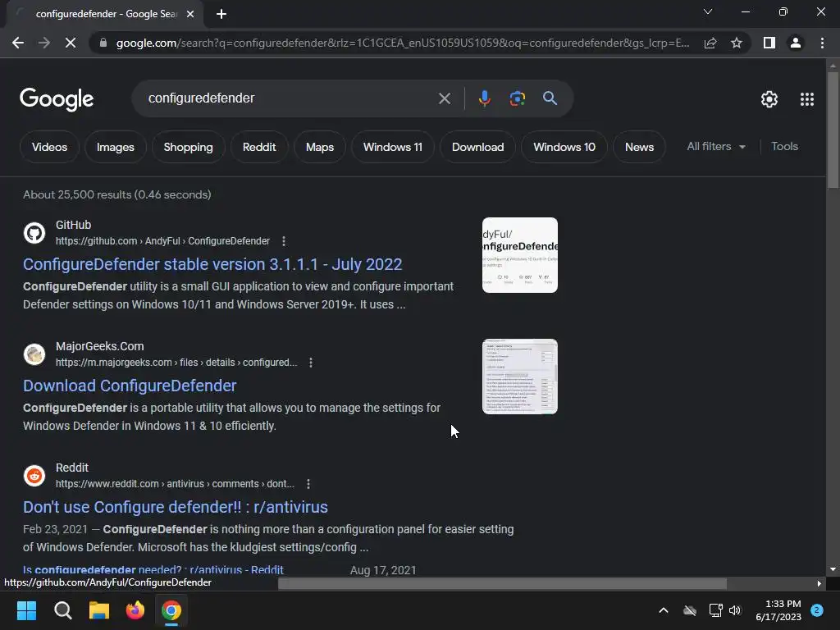View site security lock info

(x=103, y=43)
